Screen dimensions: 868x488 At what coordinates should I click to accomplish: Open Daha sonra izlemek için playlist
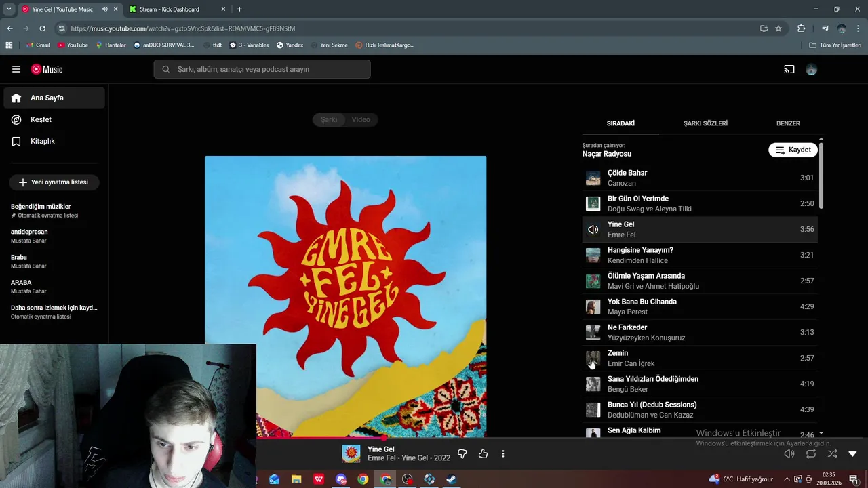54,312
